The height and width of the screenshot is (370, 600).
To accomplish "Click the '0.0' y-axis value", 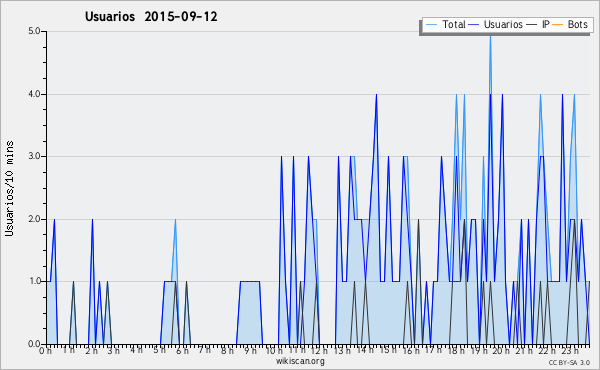I will click(x=34, y=344).
